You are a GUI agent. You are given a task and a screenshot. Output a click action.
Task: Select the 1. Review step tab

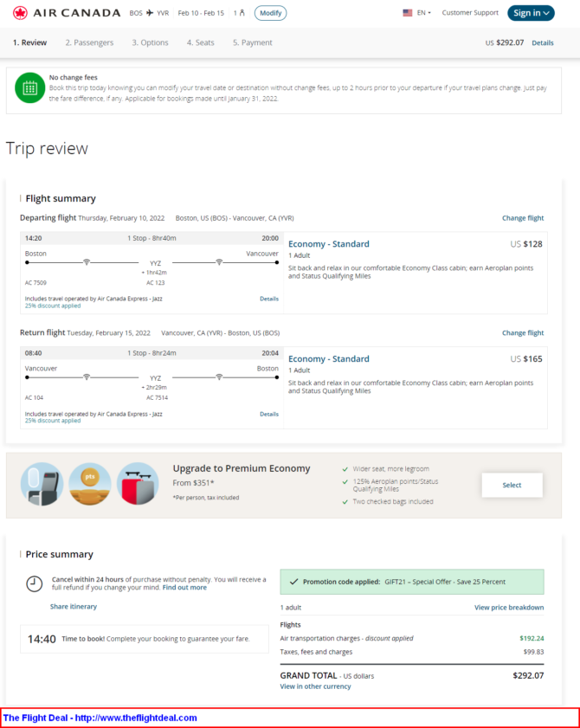click(29, 42)
